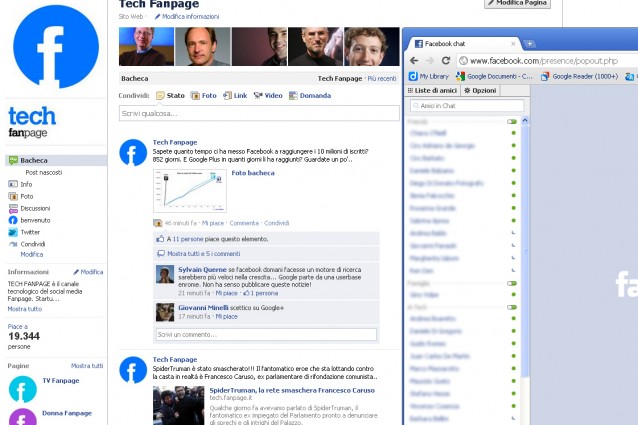
Task: Click Chrome forward arrow in chat window
Action: [430, 61]
